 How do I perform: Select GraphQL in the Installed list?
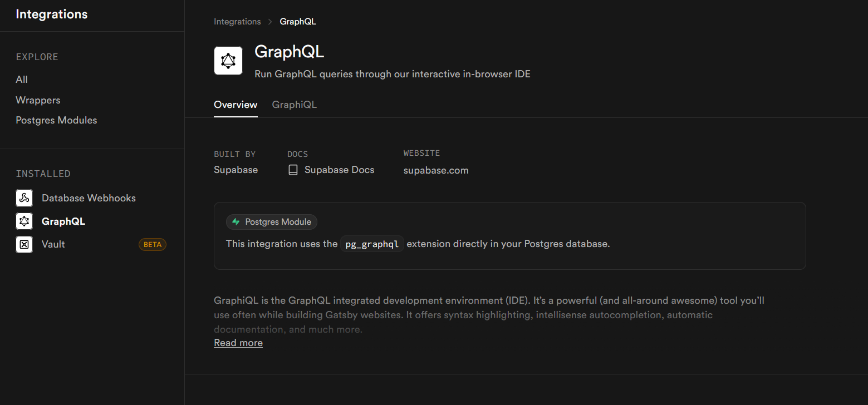click(63, 221)
